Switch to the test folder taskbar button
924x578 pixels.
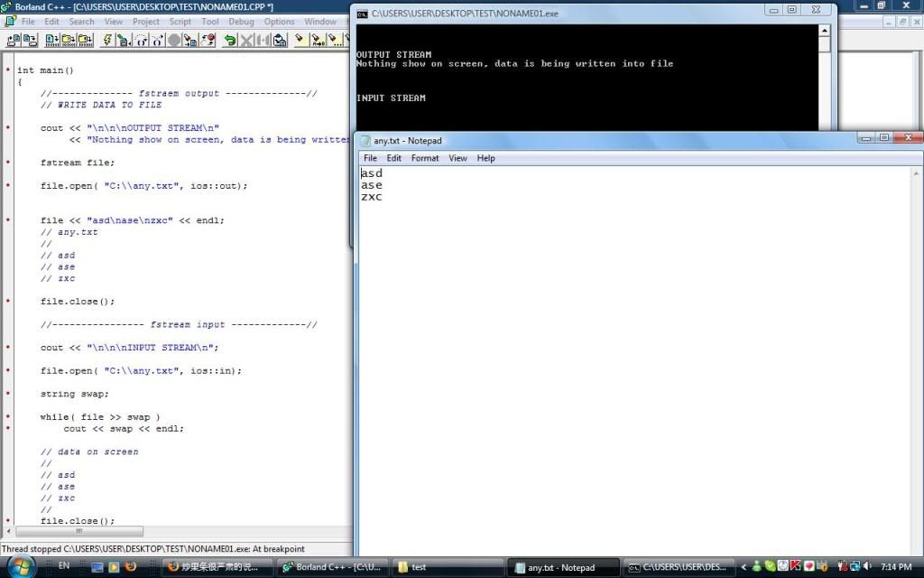coord(442,567)
